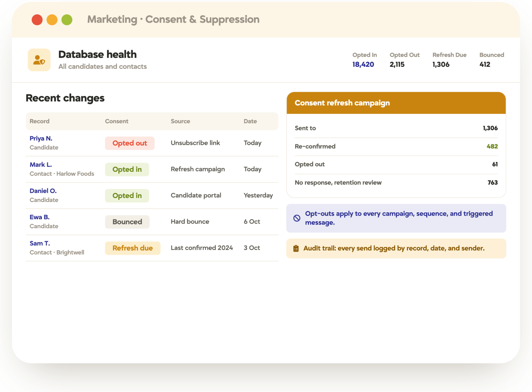The width and height of the screenshot is (532, 392).
Task: Click the yellow window minimize dot
Action: (52, 20)
